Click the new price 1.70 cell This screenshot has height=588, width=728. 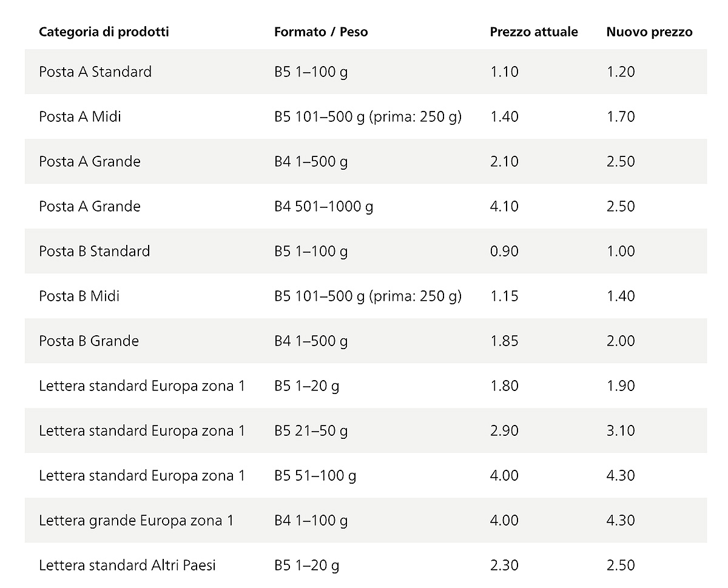(x=621, y=117)
